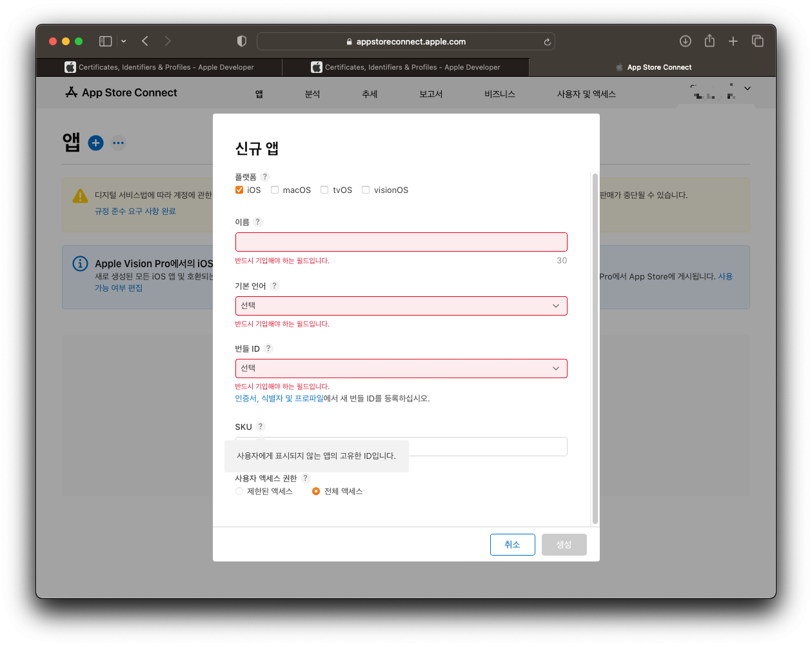Viewport: 812px width, 646px height.
Task: Cancel the dialog with 취소 button
Action: (513, 545)
